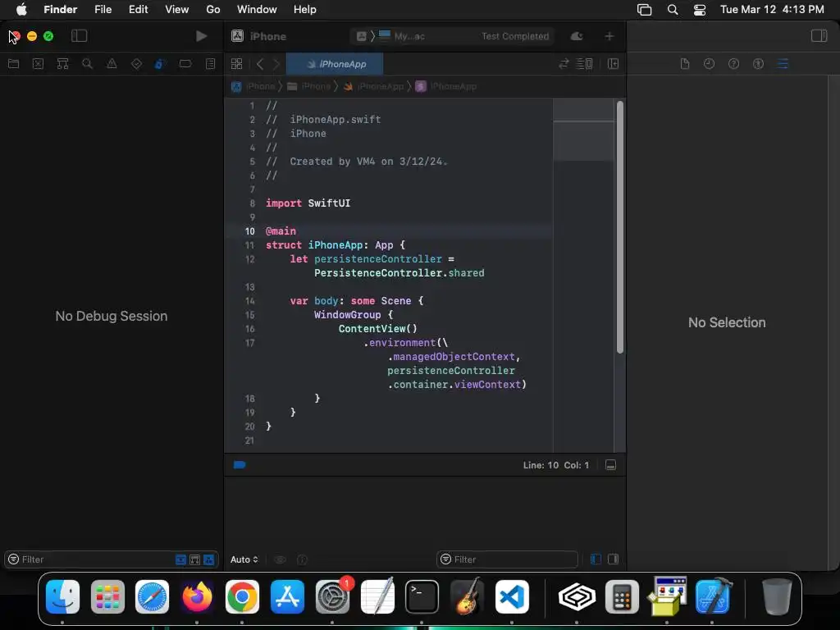The image size is (840, 630).
Task: Open the Find navigator magnifier
Action: tap(87, 64)
